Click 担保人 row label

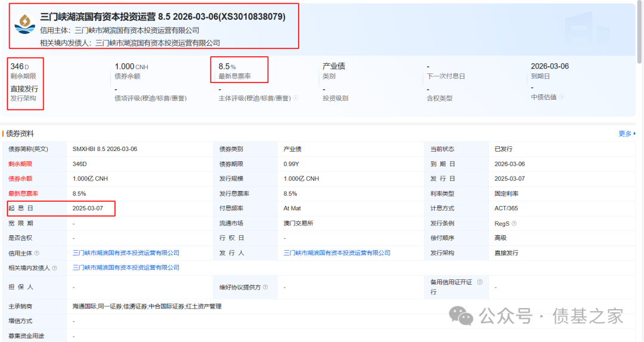click(20, 287)
